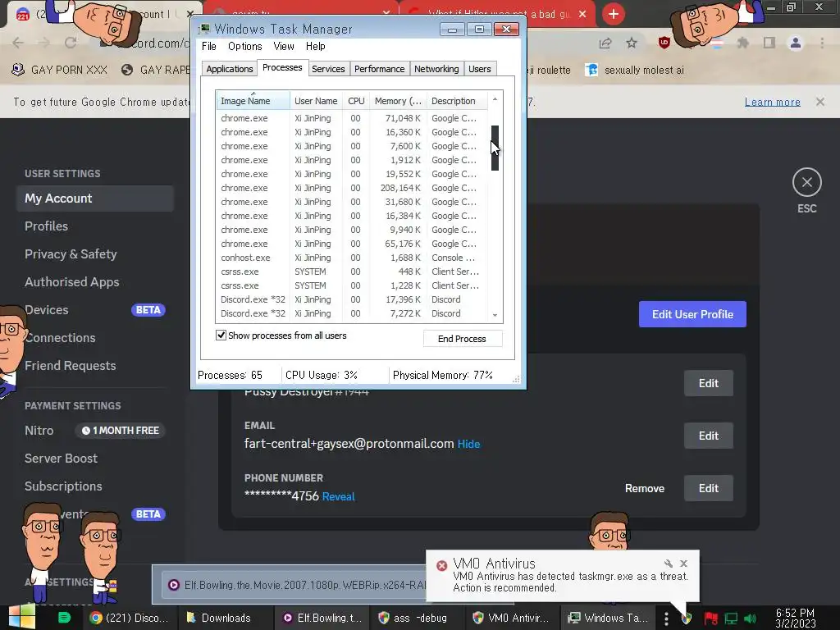The height and width of the screenshot is (630, 840).
Task: Open the uBlock Origin extension icon
Action: coord(664,43)
